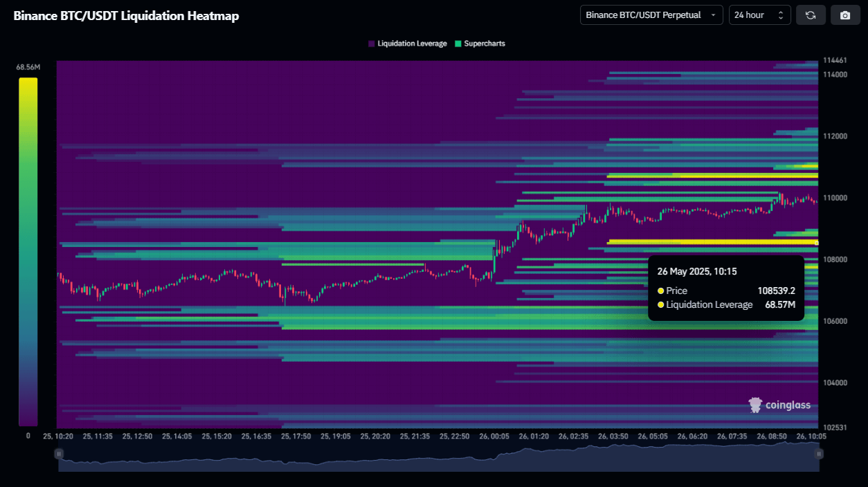Open the Binance BTC/USDT Perpetual dropdown
The width and height of the screenshot is (868, 487).
(651, 15)
